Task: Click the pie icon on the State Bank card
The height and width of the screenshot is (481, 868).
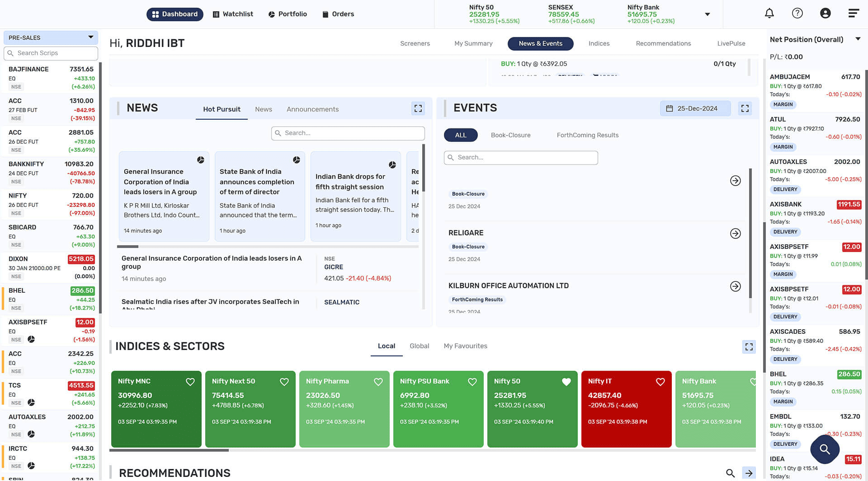Action: point(297,160)
